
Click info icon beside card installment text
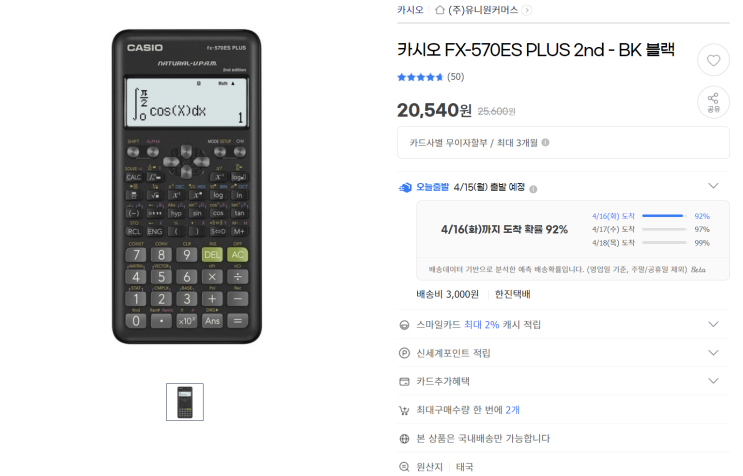click(545, 142)
